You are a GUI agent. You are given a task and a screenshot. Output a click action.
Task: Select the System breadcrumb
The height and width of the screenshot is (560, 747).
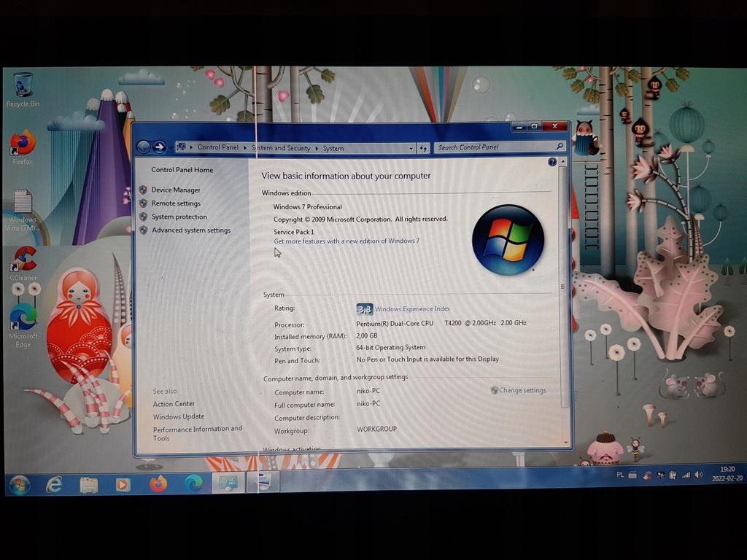333,149
